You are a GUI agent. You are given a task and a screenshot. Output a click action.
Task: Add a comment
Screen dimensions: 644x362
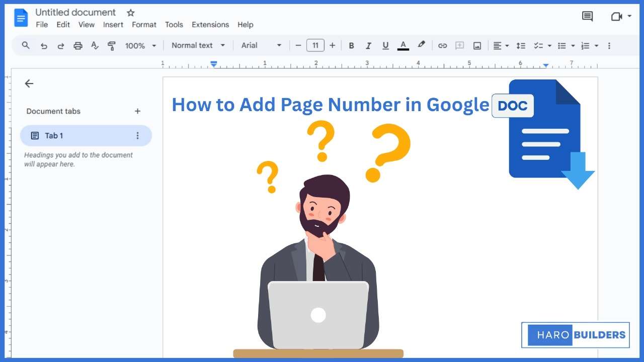click(459, 46)
